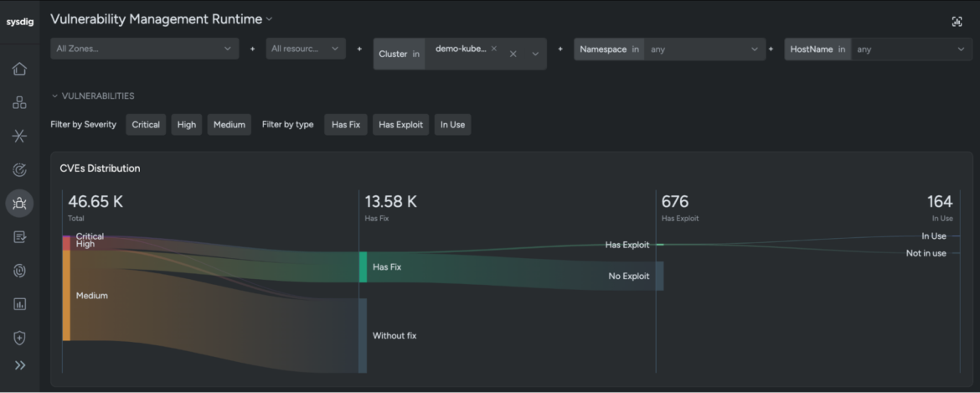Click plus before Cluster filter
The height and width of the screenshot is (393, 980).
tap(359, 49)
